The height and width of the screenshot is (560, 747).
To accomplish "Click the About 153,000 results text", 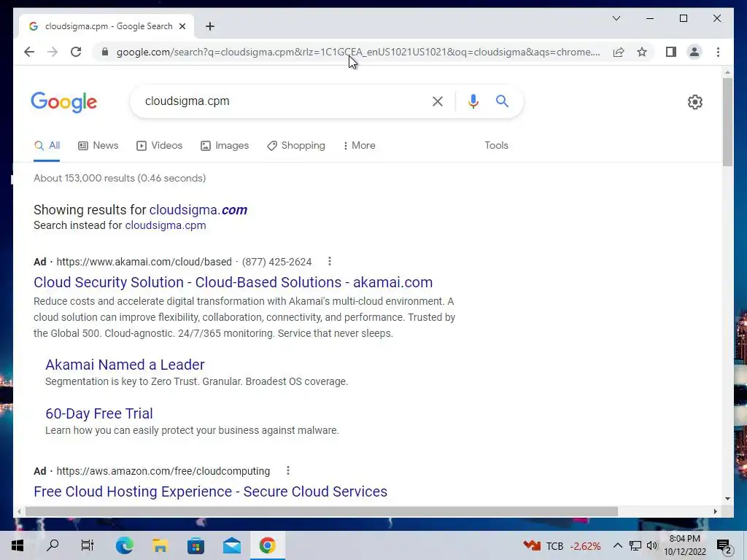I will coord(120,178).
